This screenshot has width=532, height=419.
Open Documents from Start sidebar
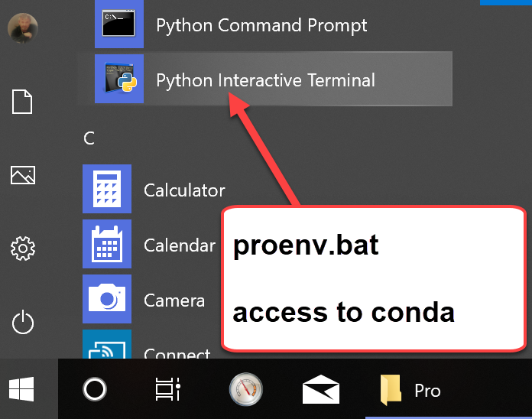22,102
